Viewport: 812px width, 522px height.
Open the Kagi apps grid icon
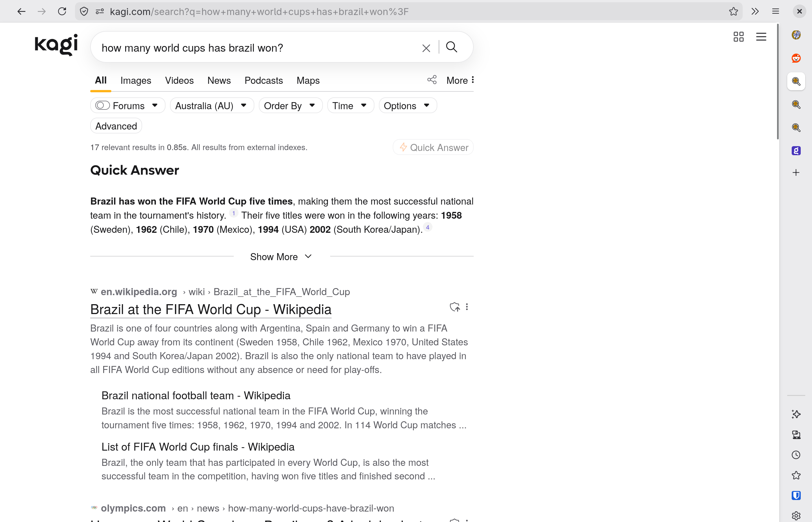[738, 37]
